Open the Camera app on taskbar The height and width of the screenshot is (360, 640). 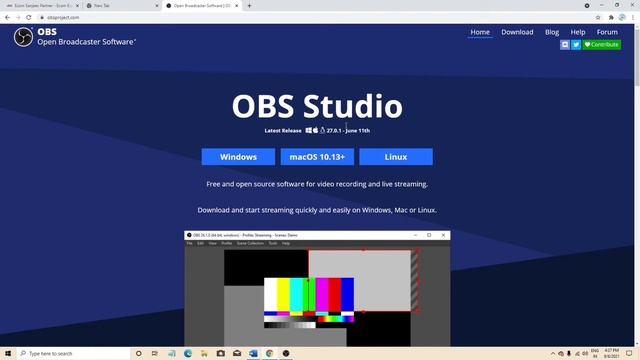pyautogui.click(x=220, y=353)
